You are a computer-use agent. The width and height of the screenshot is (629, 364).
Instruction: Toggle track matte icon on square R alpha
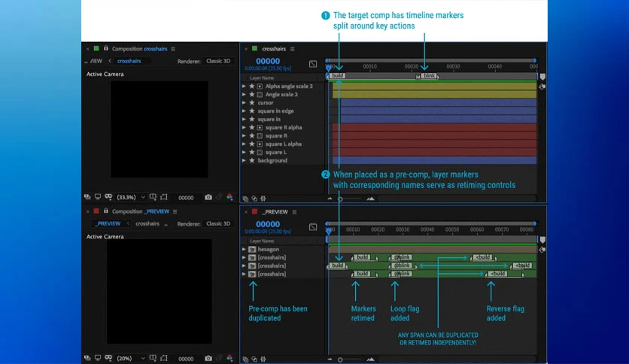[x=260, y=128]
